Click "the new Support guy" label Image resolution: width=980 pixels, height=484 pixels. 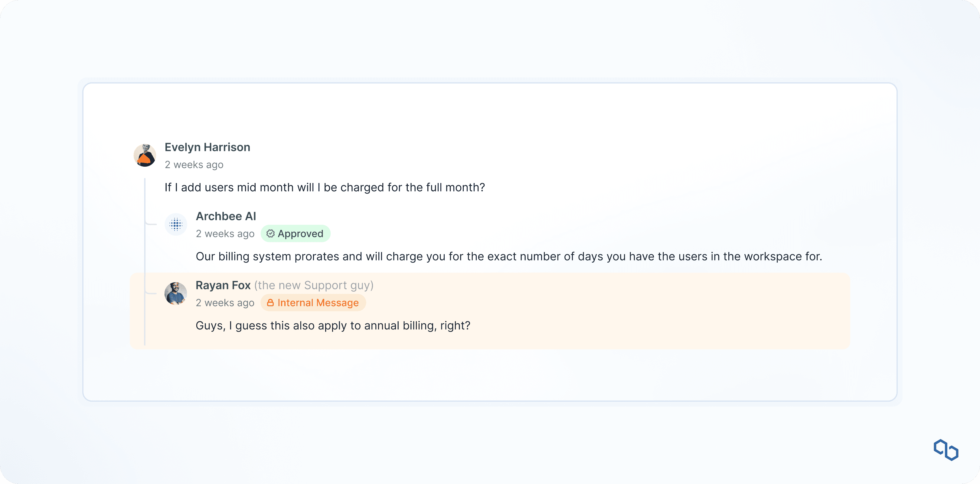click(x=313, y=285)
